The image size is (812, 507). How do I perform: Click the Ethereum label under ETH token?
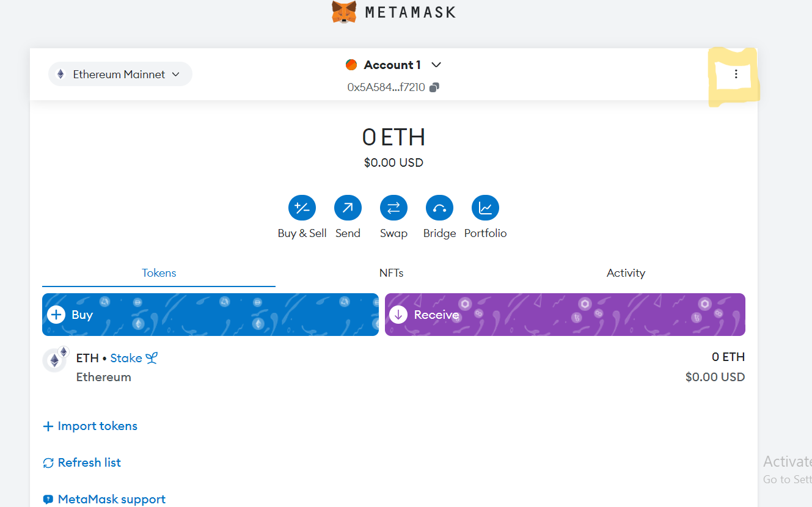point(104,377)
